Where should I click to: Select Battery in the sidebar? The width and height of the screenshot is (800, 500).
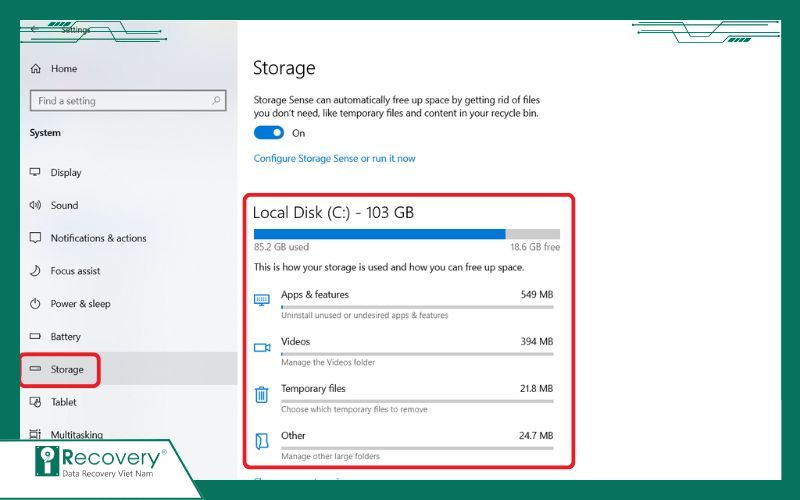point(65,337)
